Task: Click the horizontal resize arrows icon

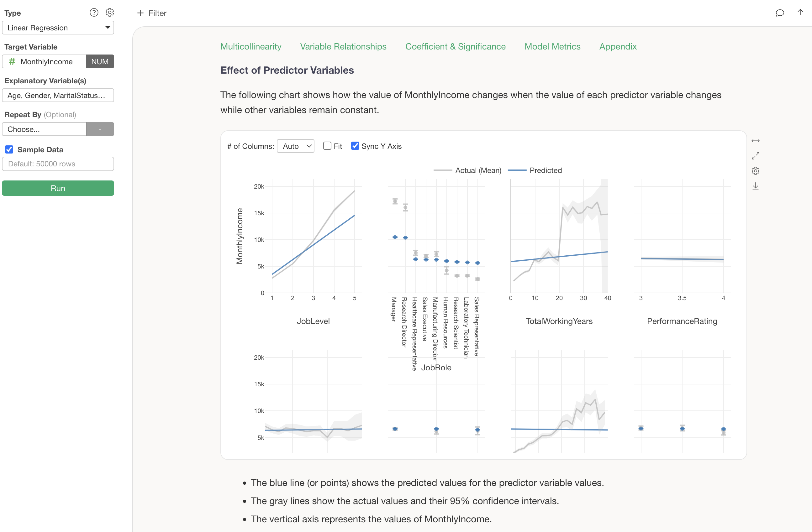Action: [x=756, y=140]
